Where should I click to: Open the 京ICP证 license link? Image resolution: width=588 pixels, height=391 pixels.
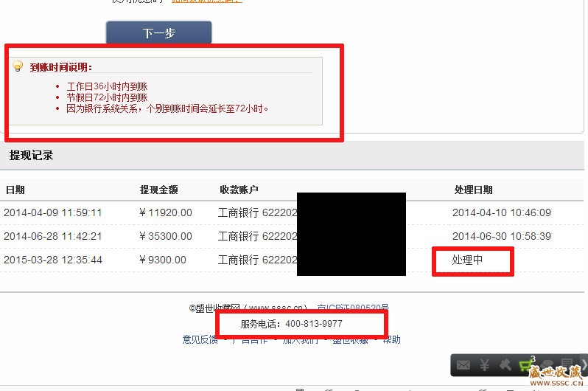pyautogui.click(x=353, y=308)
